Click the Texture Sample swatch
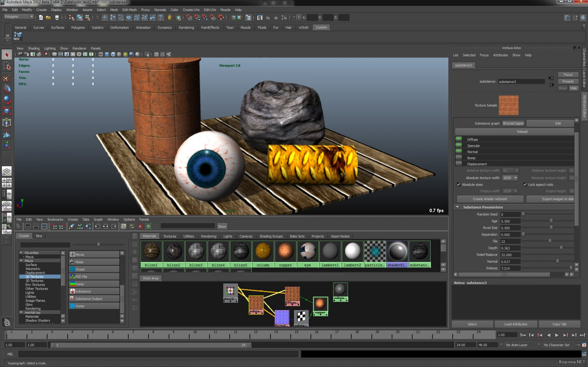Viewport: 588px width, 367px height. (x=508, y=105)
